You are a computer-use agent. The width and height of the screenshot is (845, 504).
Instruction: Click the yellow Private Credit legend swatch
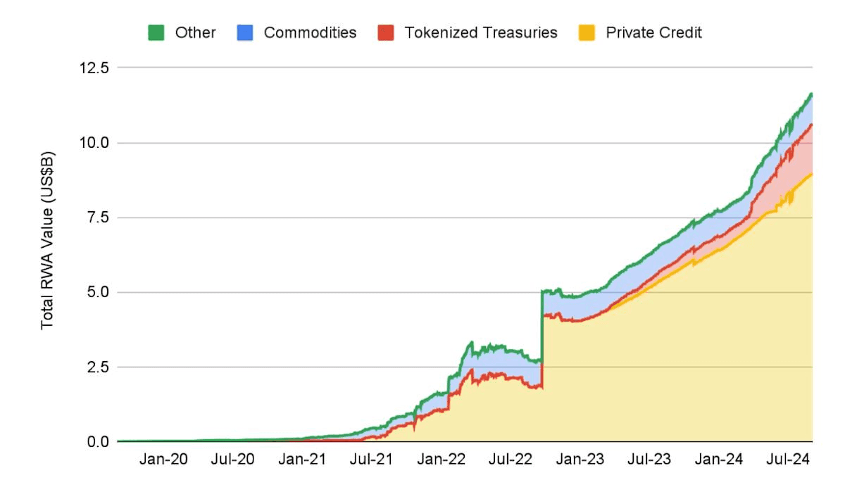[587, 32]
